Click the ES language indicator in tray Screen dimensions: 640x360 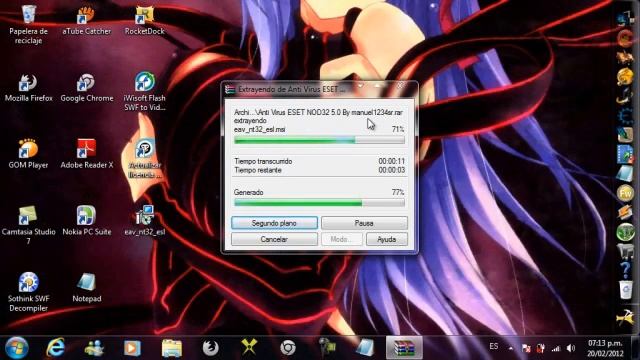[494, 347]
